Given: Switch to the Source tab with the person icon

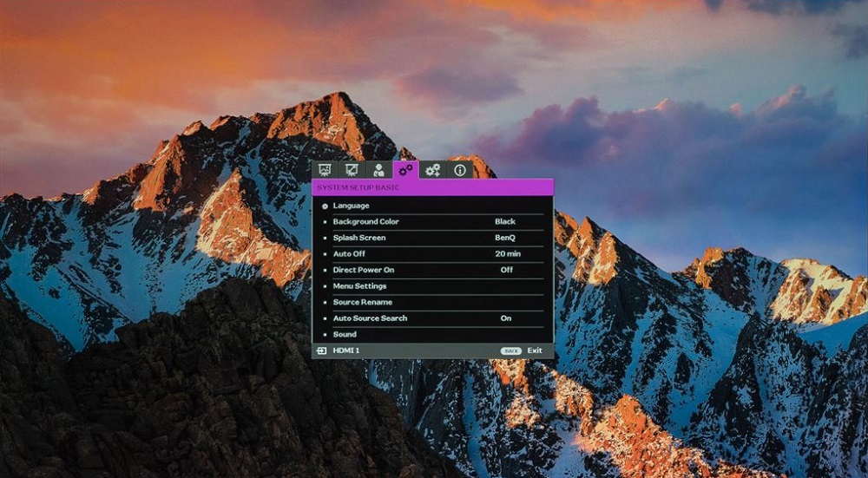Looking at the screenshot, I should tap(378, 170).
